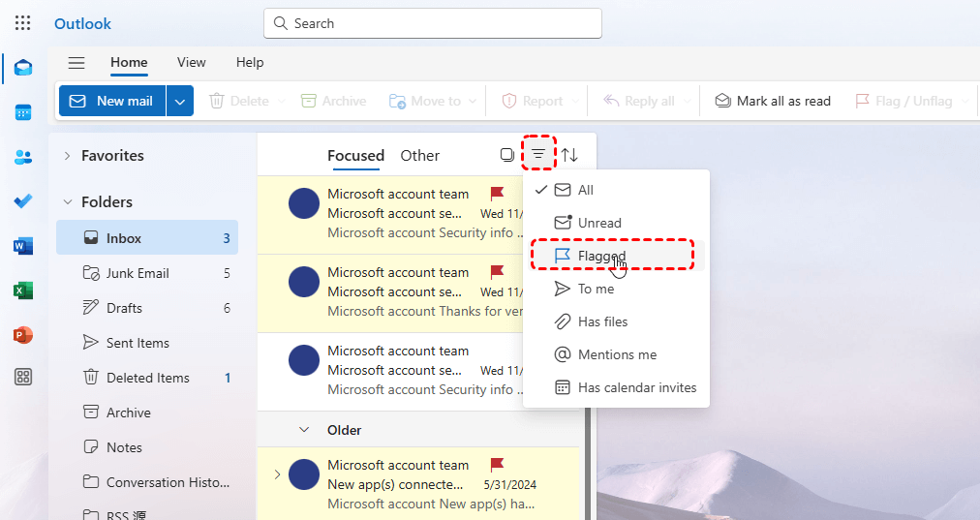
Task: Open the Move to dropdown arrow
Action: pos(473,102)
